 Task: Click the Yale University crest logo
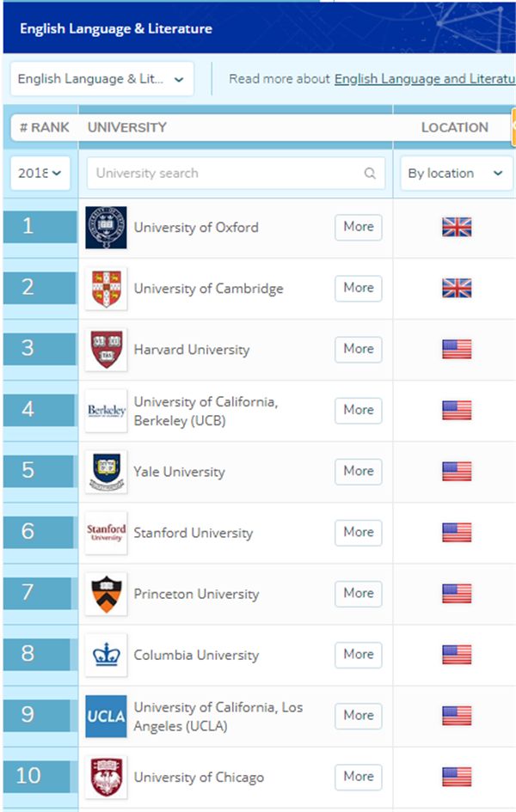106,472
